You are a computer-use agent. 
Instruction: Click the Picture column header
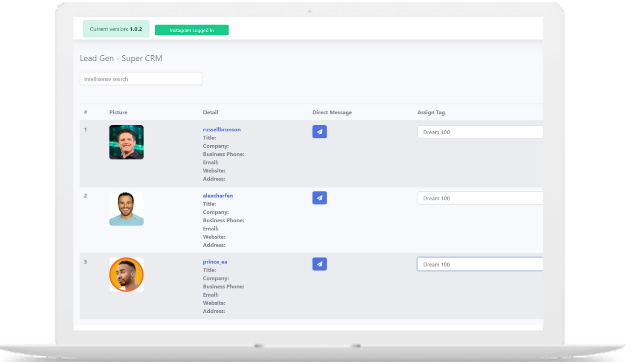pos(118,113)
